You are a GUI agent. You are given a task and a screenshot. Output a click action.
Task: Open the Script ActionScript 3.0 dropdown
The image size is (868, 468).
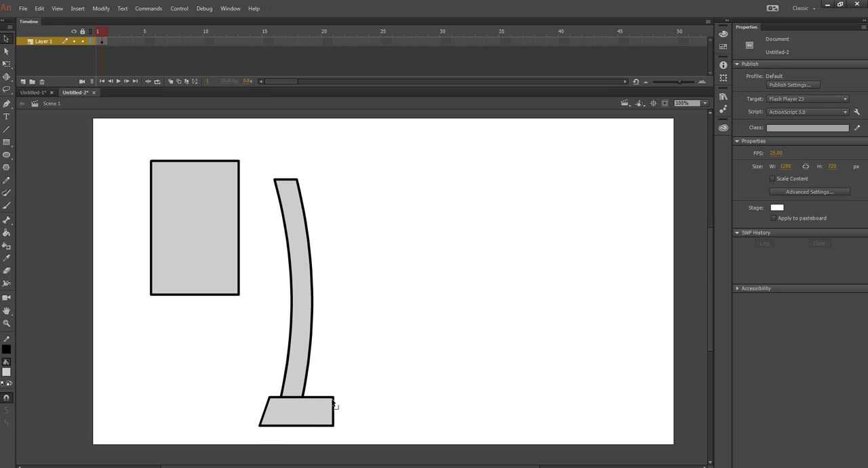[808, 112]
